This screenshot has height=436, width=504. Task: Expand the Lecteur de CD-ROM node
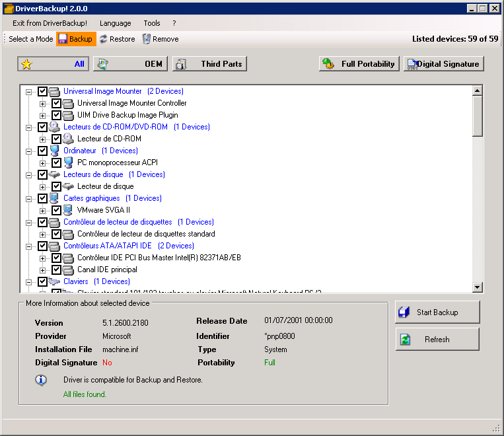[42, 139]
